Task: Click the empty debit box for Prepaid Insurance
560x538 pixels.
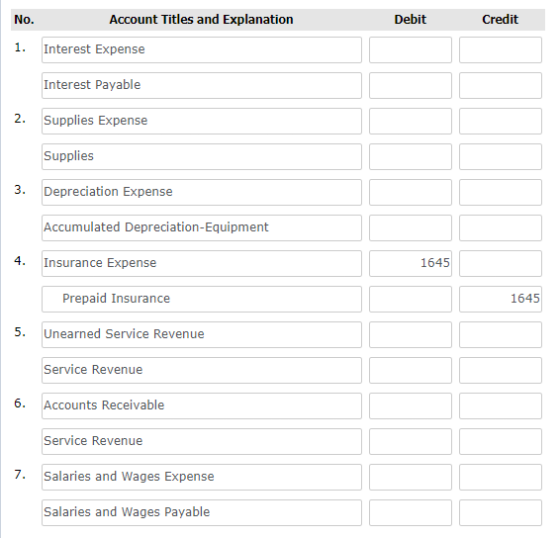Action: [410, 299]
